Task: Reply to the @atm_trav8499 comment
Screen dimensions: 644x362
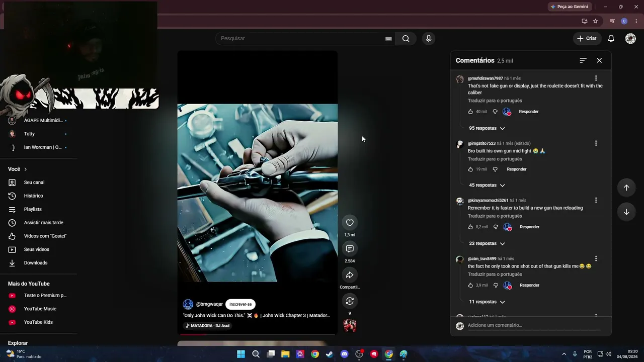Action: 529,285
